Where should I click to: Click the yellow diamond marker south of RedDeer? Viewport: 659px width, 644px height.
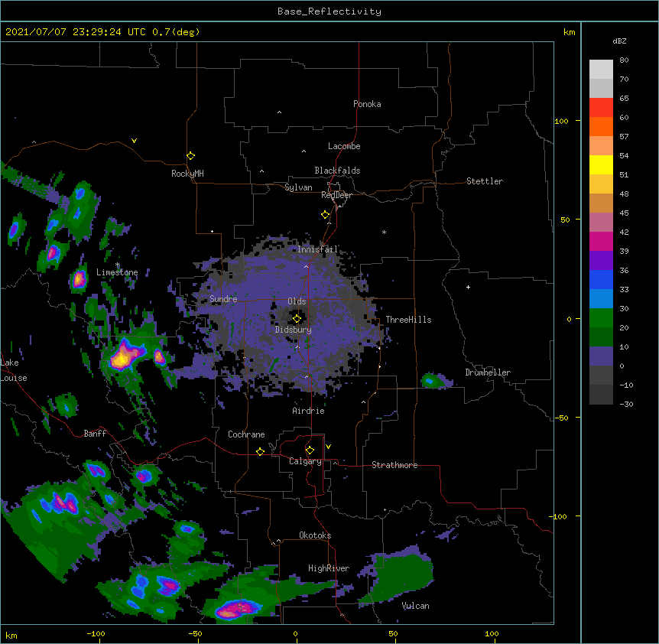pos(325,215)
